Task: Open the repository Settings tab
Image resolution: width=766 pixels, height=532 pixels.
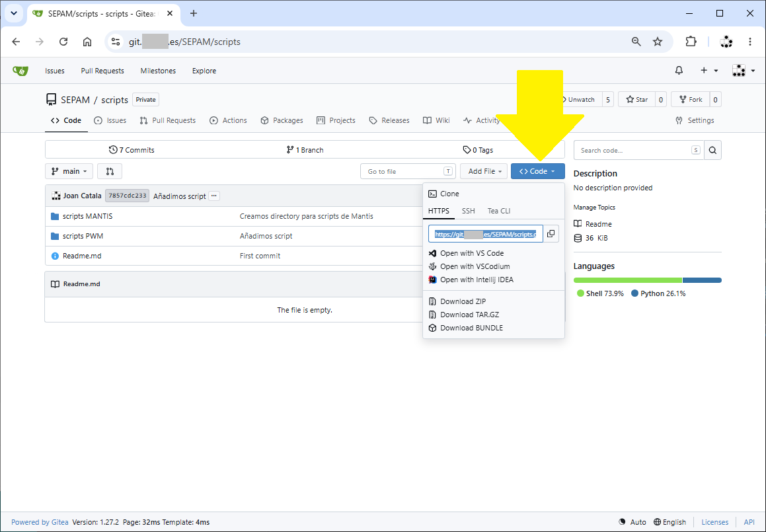Action: (695, 121)
